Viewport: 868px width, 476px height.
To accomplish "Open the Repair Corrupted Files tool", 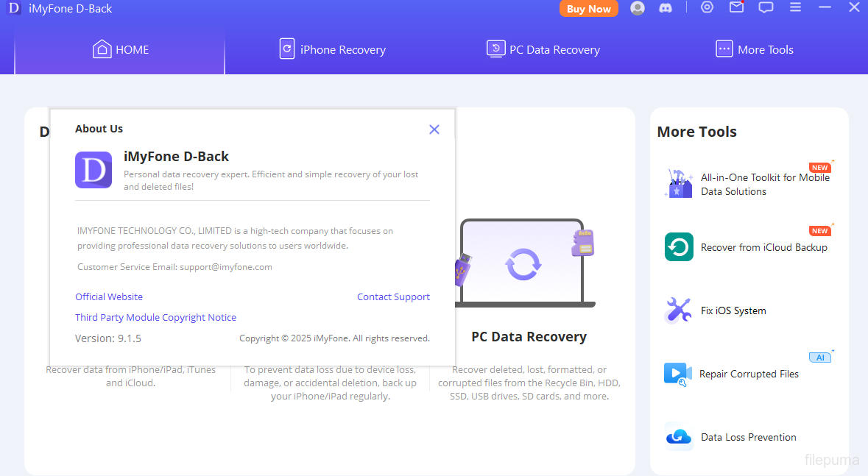I will tap(749, 374).
